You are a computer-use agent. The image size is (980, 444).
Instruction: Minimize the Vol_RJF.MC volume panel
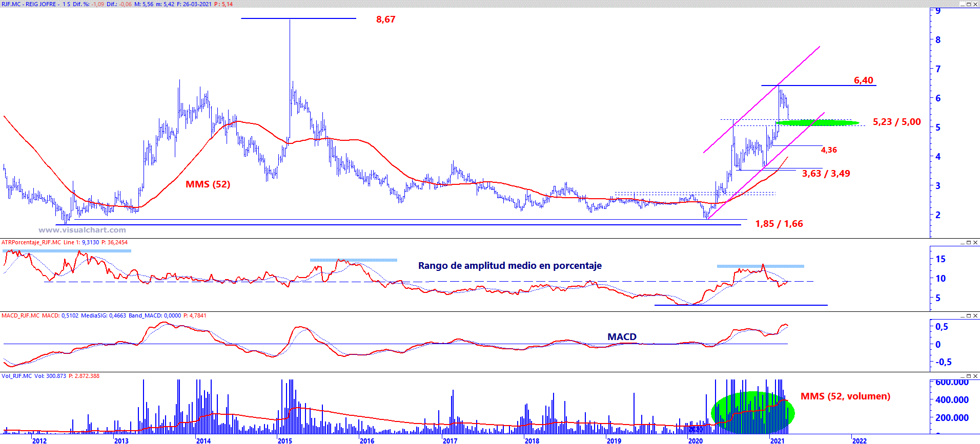[963, 376]
